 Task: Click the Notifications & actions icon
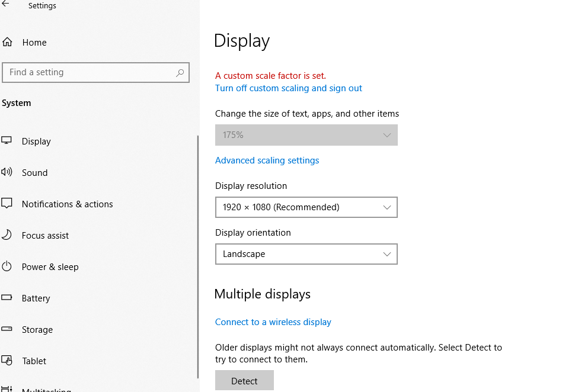pos(7,203)
